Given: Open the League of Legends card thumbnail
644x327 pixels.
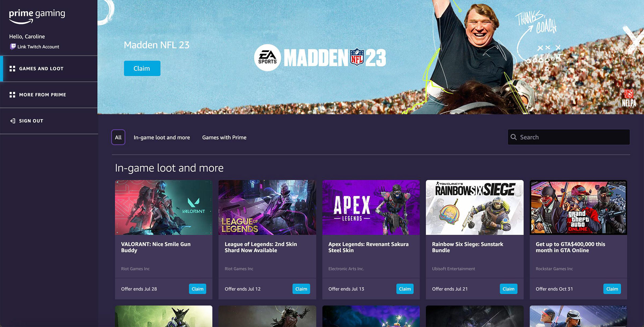Looking at the screenshot, I should (x=267, y=207).
